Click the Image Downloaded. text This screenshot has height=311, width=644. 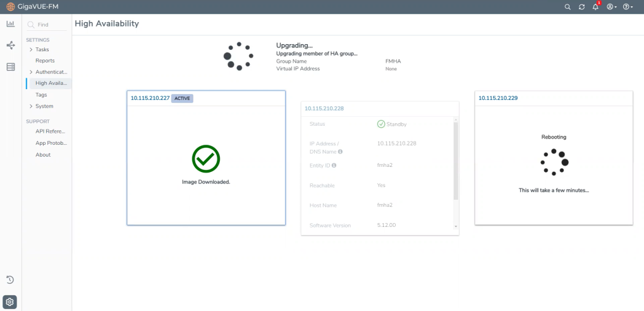point(206,182)
